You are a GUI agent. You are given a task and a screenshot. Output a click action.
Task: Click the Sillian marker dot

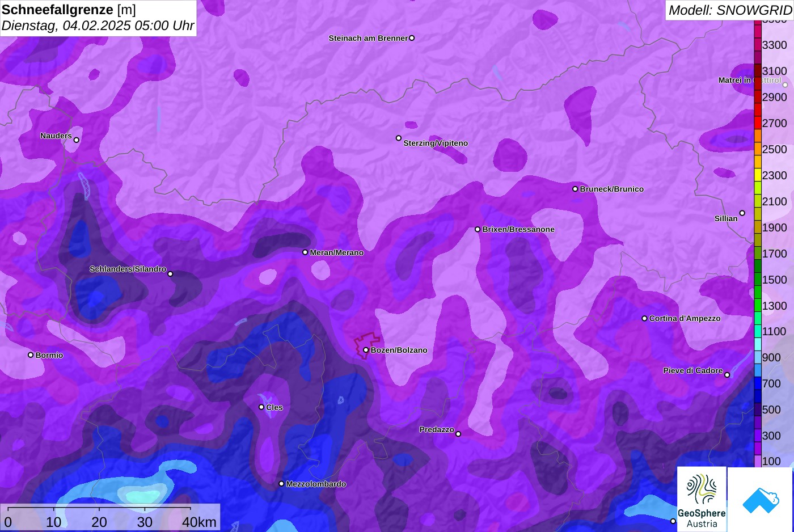pos(742,213)
